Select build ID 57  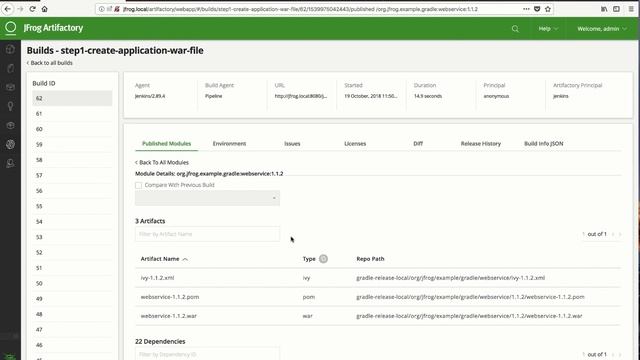click(72, 176)
